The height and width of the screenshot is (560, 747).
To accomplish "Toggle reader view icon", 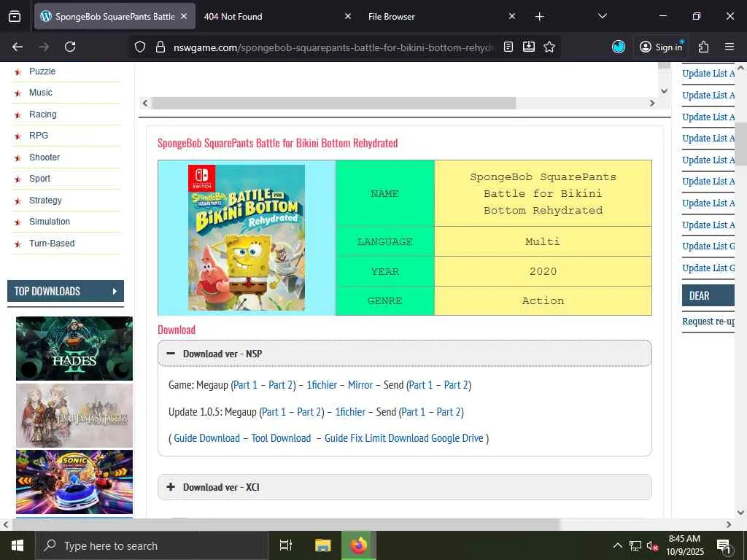I will coord(508,47).
